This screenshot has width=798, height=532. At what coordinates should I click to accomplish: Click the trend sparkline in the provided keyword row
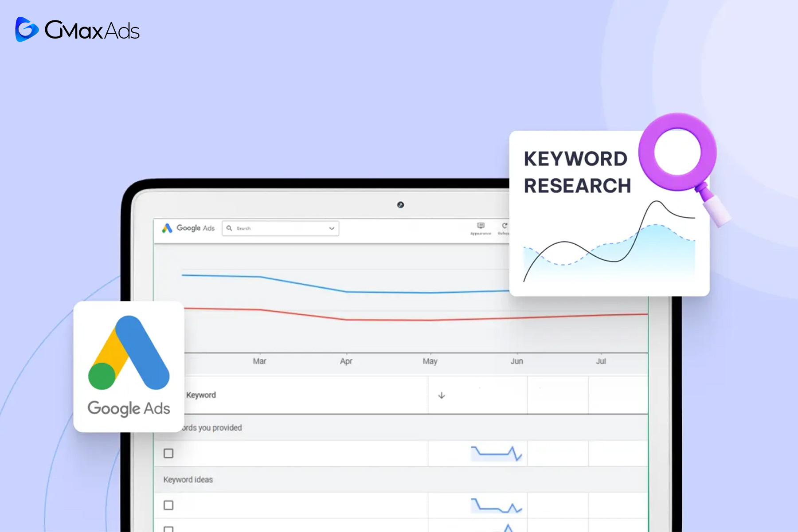[497, 454]
